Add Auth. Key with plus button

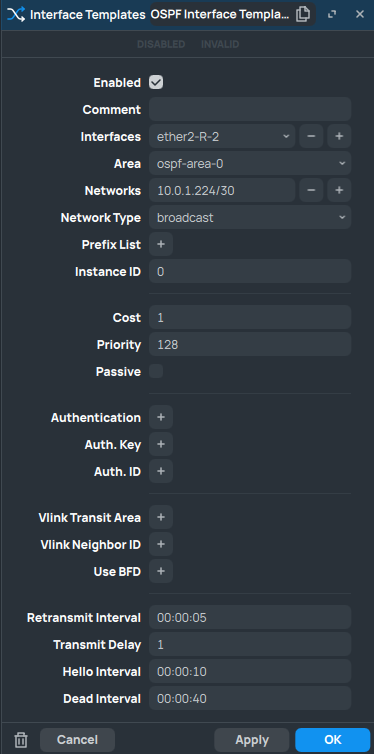[x=161, y=444]
